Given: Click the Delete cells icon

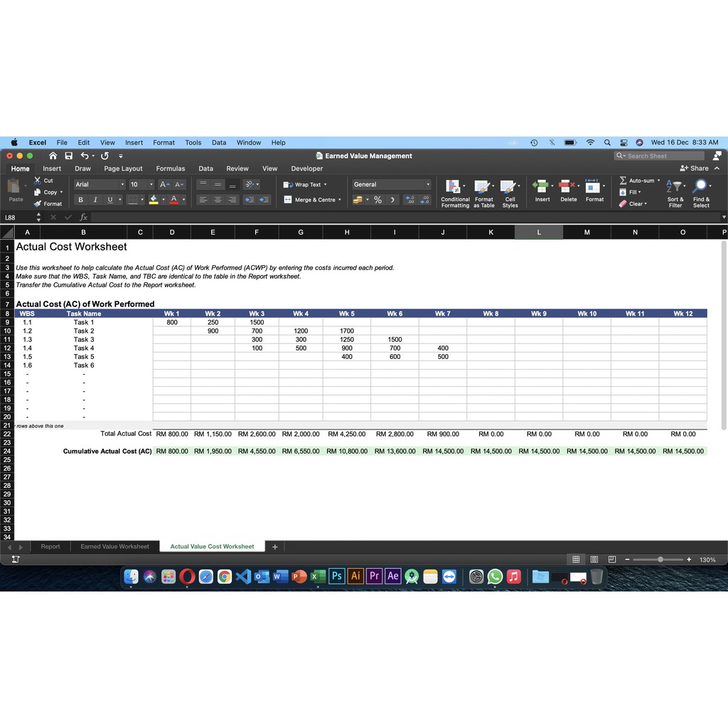Looking at the screenshot, I should coord(567,186).
